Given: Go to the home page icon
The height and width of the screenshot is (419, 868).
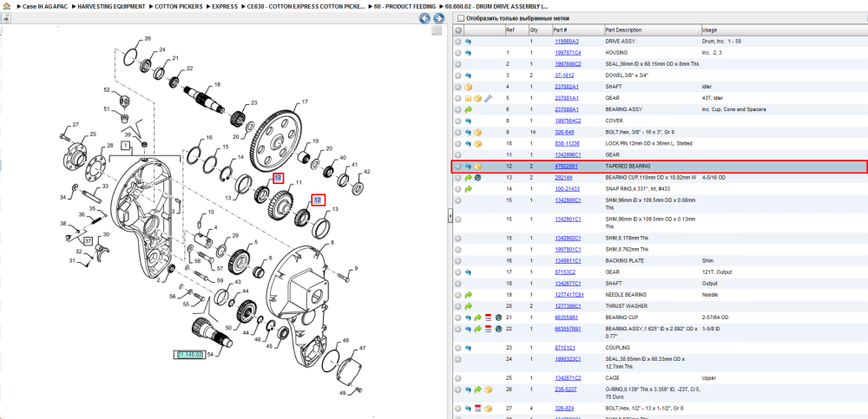Looking at the screenshot, I should pyautogui.click(x=7, y=7).
